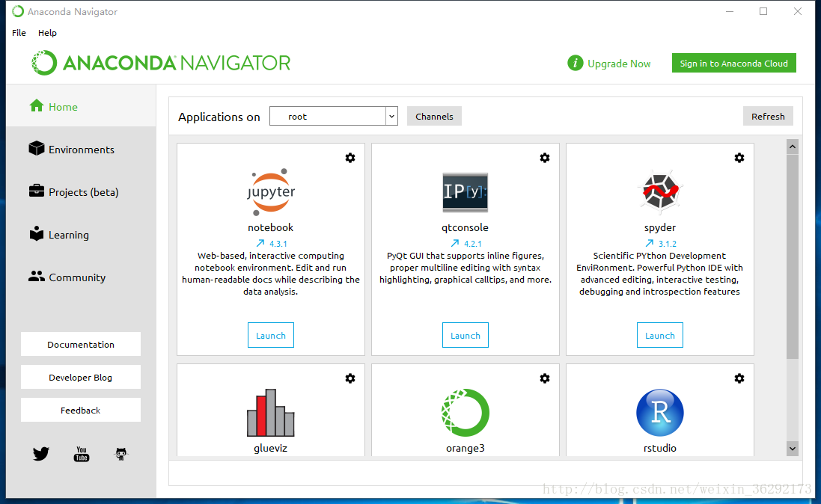Screen dimensions: 821x504
Task: Click the spyder app name
Action: 660,227
